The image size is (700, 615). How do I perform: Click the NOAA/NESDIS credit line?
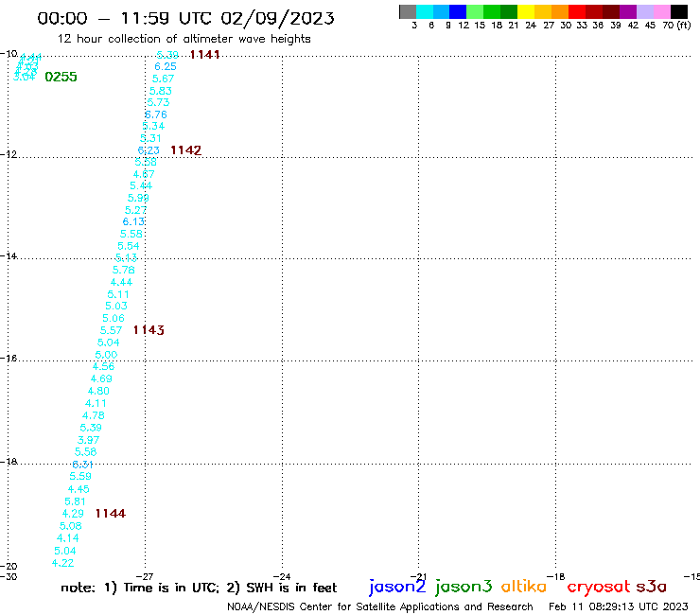tap(380, 606)
